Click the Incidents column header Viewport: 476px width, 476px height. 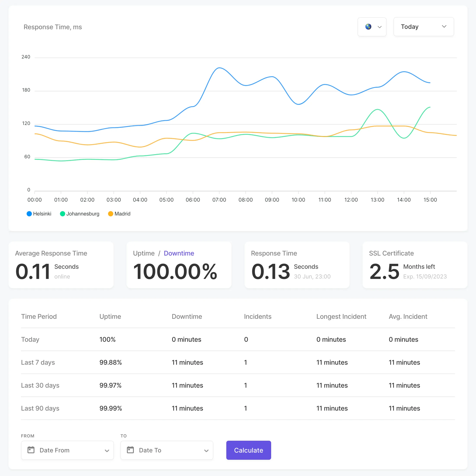[x=258, y=316]
